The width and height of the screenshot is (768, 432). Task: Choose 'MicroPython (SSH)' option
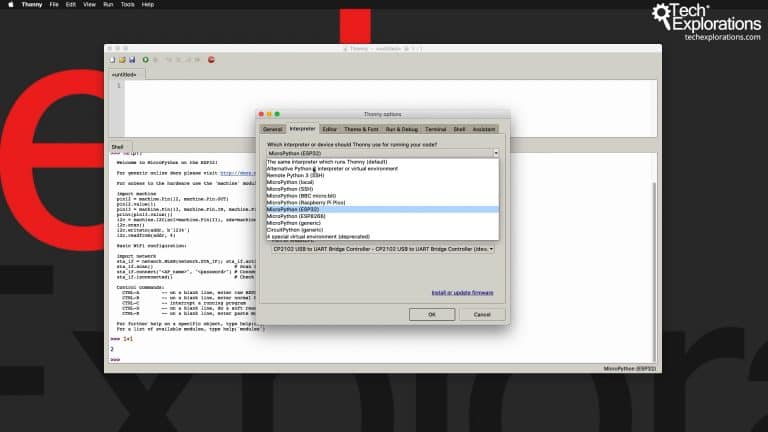(x=383, y=189)
